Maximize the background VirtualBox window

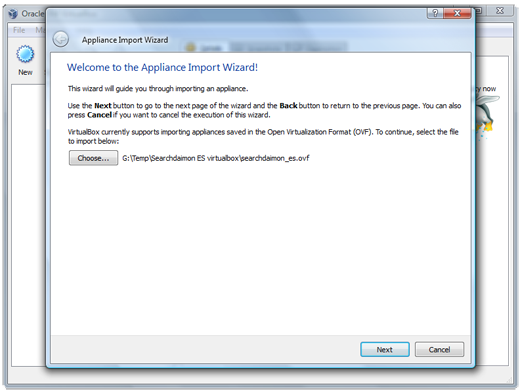coord(480,11)
